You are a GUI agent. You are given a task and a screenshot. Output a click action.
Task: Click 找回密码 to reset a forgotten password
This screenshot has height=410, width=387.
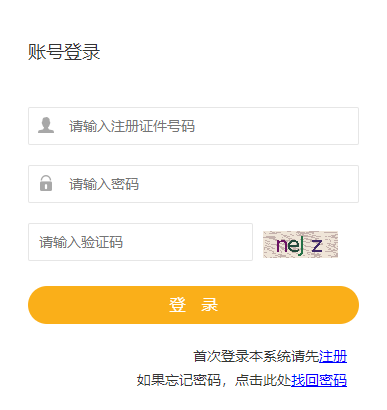[x=319, y=380]
